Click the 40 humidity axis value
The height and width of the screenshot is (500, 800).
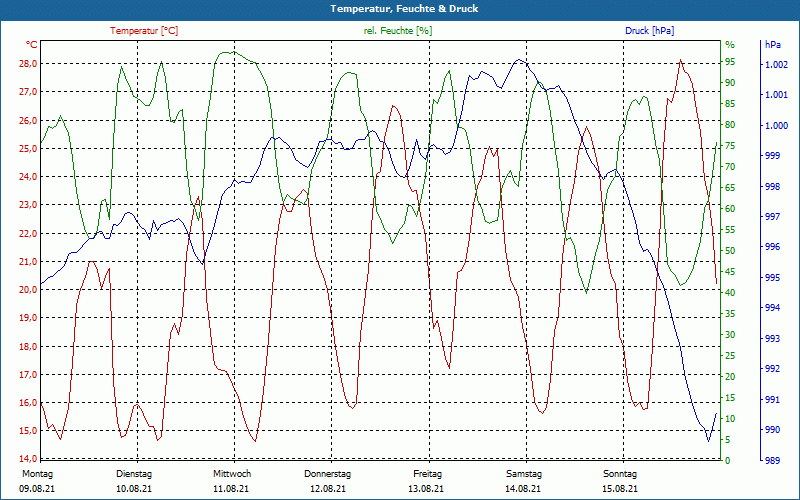point(730,292)
